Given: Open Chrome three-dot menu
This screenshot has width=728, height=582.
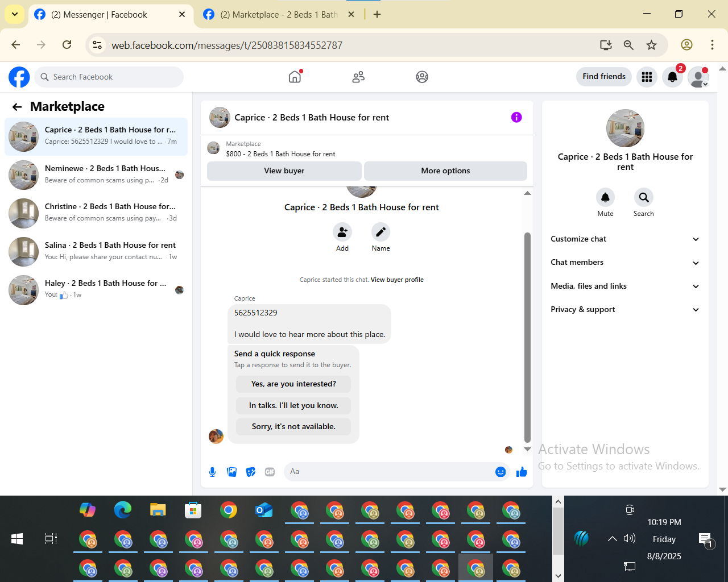Looking at the screenshot, I should pyautogui.click(x=712, y=45).
